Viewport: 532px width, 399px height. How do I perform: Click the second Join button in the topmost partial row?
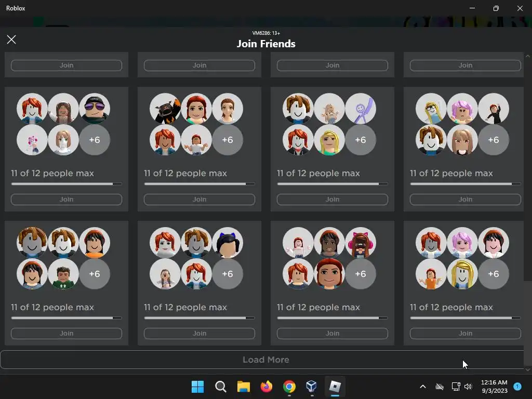(x=199, y=65)
